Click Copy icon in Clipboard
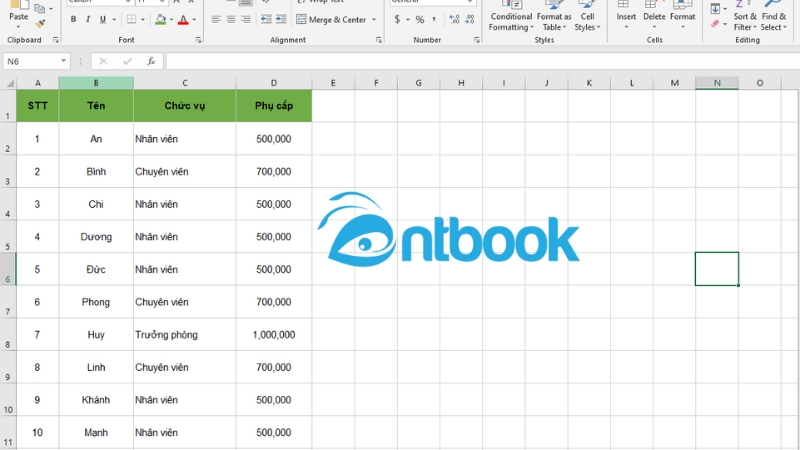800x450 pixels. (39, 8)
